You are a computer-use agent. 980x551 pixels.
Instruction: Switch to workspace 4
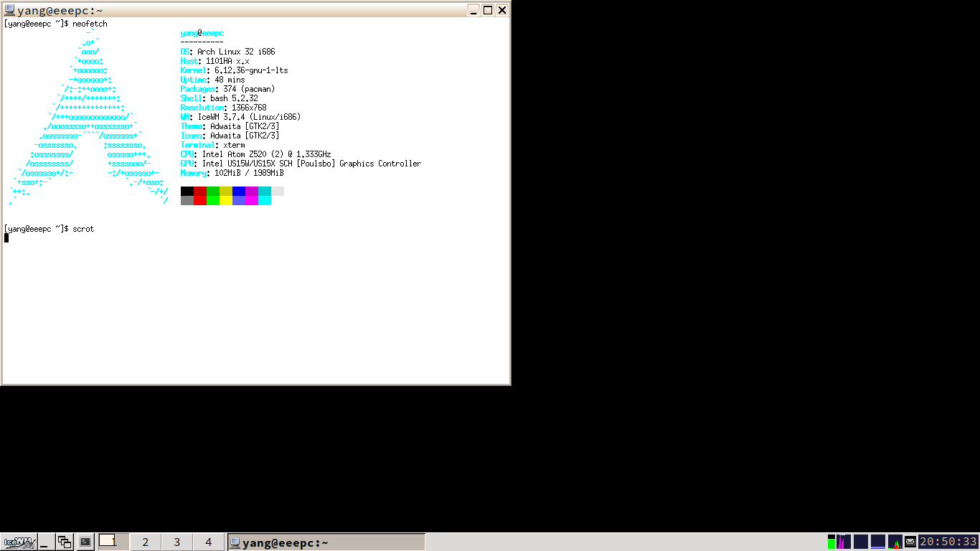[208, 542]
